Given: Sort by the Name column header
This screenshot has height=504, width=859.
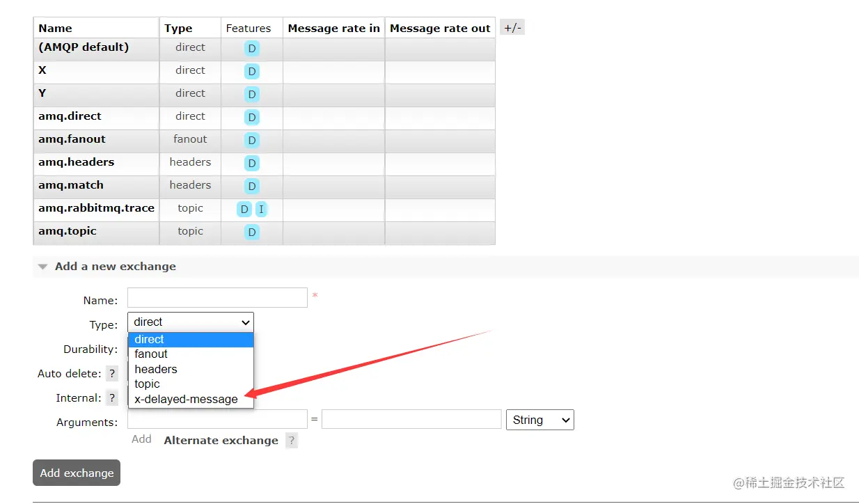Looking at the screenshot, I should (55, 29).
